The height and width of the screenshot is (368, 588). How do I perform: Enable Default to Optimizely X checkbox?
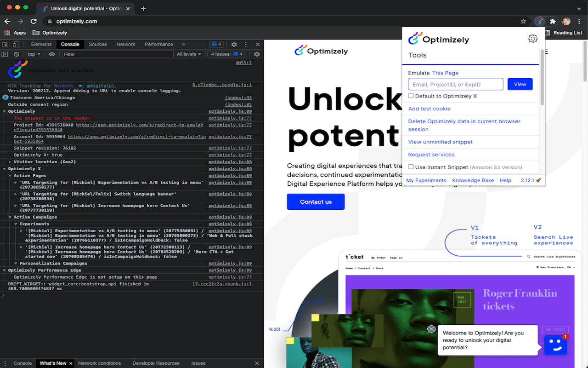[x=411, y=96]
